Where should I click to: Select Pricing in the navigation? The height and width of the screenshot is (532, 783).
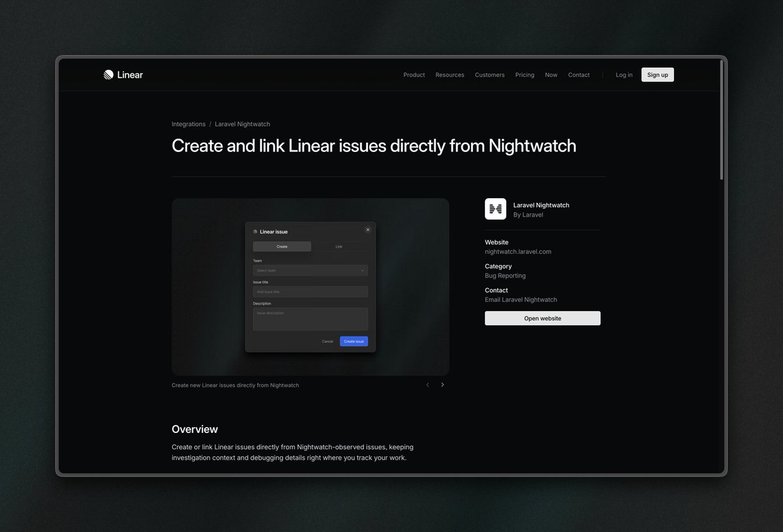coord(525,74)
